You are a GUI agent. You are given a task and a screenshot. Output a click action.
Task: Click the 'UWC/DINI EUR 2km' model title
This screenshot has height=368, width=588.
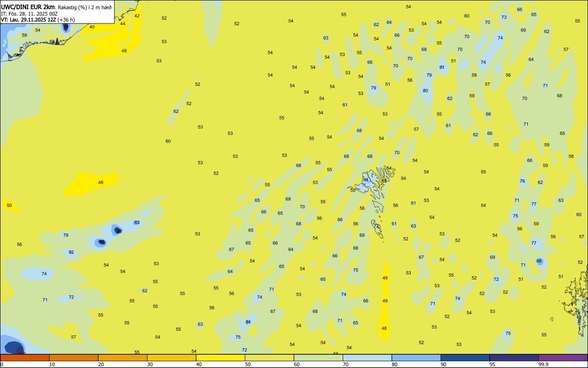tap(28, 7)
